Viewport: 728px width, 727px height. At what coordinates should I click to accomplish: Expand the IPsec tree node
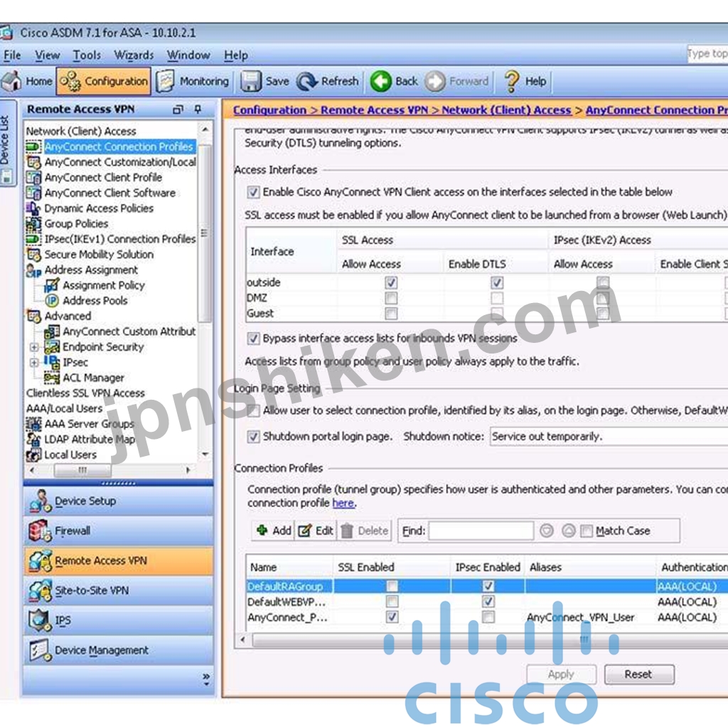pyautogui.click(x=34, y=362)
